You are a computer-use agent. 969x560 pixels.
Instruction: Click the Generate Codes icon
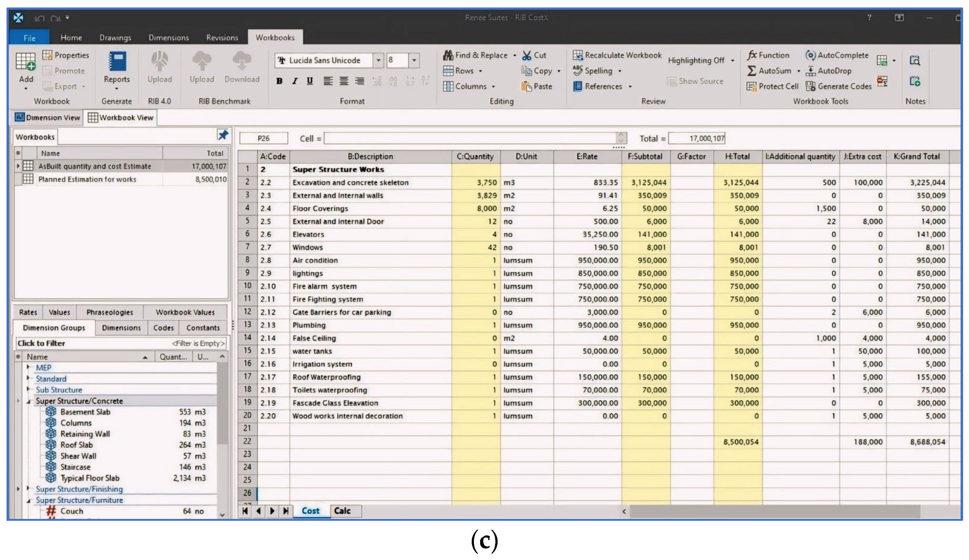click(x=810, y=87)
